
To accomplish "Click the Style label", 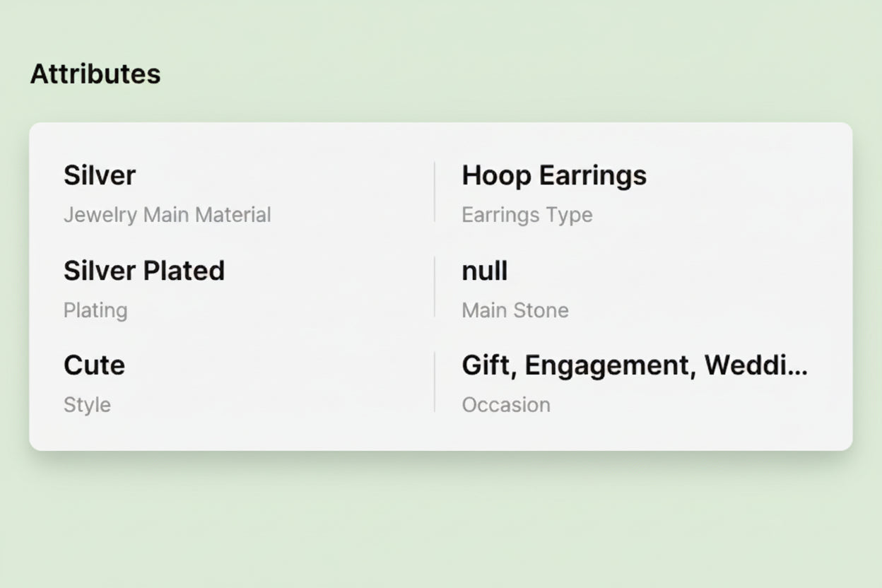I will 86,405.
